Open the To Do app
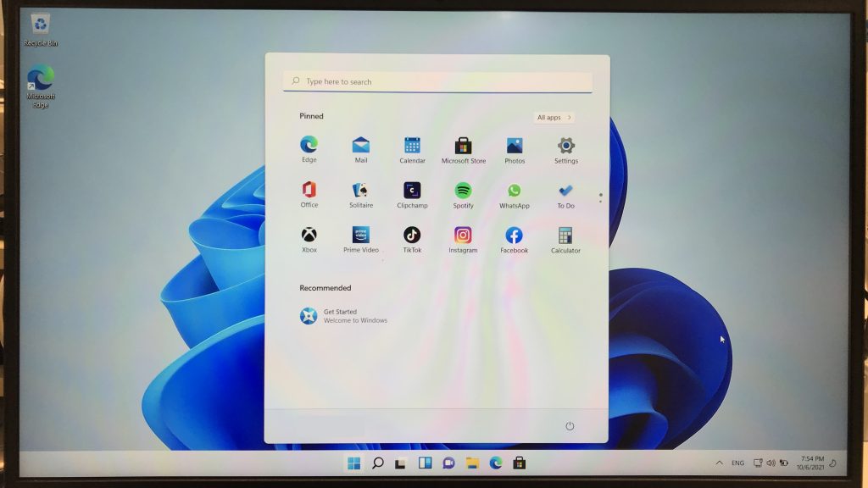The height and width of the screenshot is (488, 868). 565,196
